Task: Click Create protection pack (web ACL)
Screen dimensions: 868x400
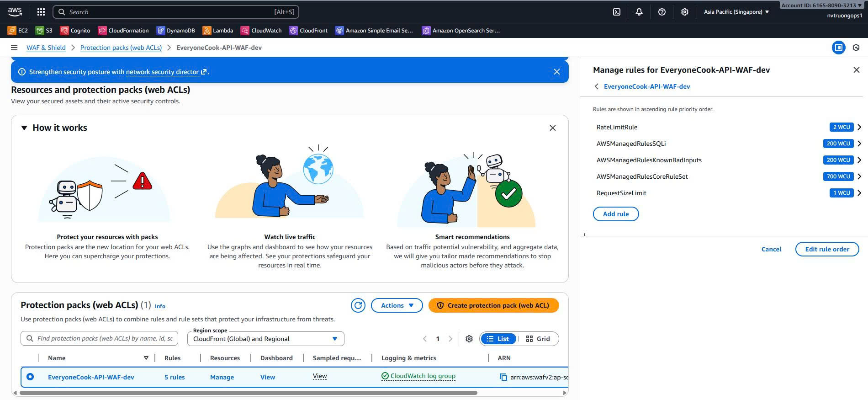Action: click(493, 305)
